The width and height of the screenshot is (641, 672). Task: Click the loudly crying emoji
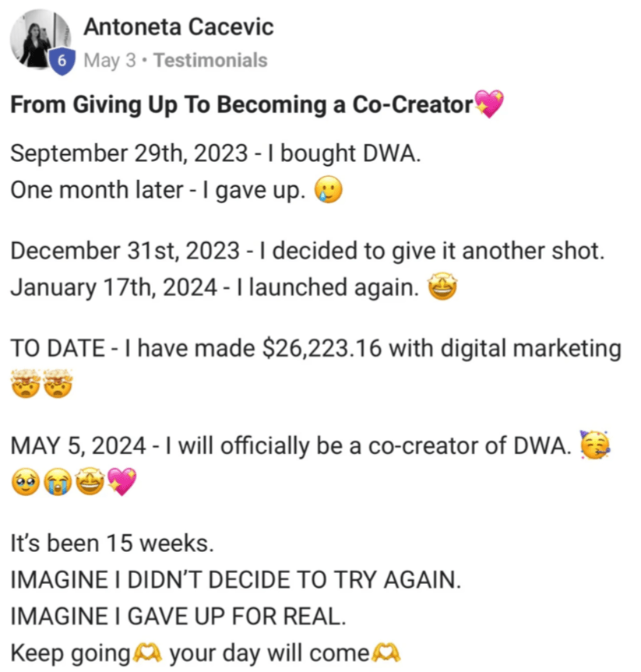(x=57, y=484)
